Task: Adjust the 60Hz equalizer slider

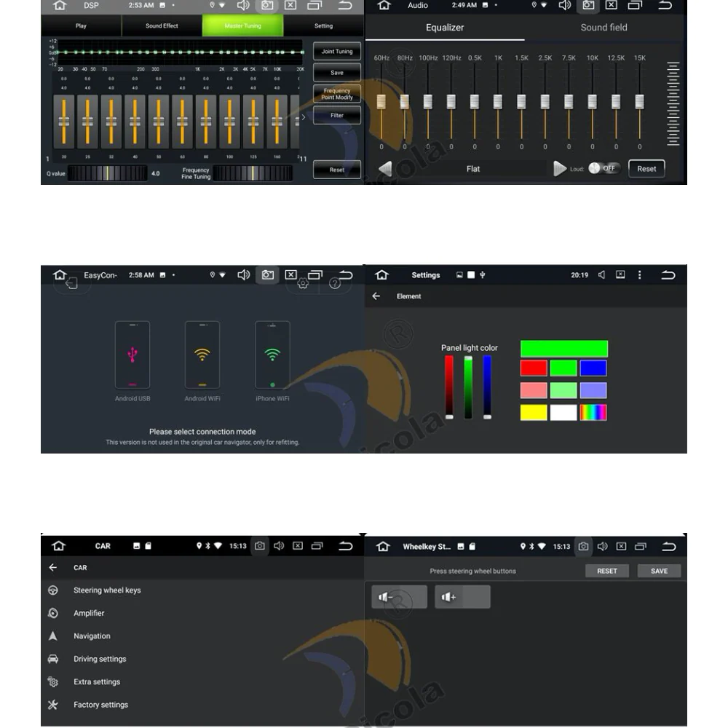Action: click(381, 102)
